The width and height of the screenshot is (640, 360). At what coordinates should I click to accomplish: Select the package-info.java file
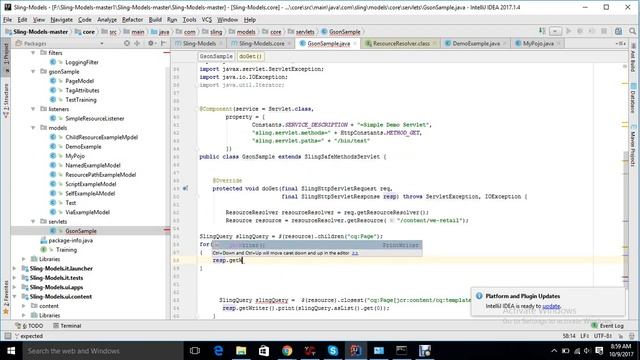click(x=71, y=240)
